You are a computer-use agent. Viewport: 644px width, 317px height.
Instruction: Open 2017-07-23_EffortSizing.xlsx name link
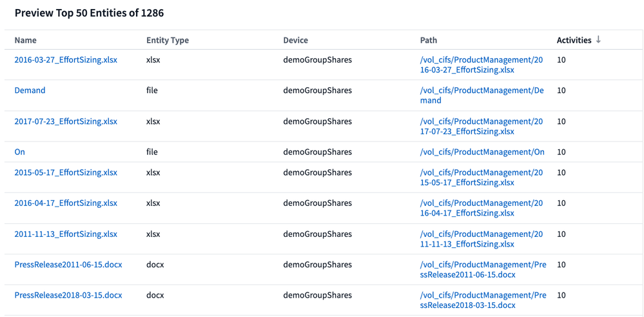66,121
